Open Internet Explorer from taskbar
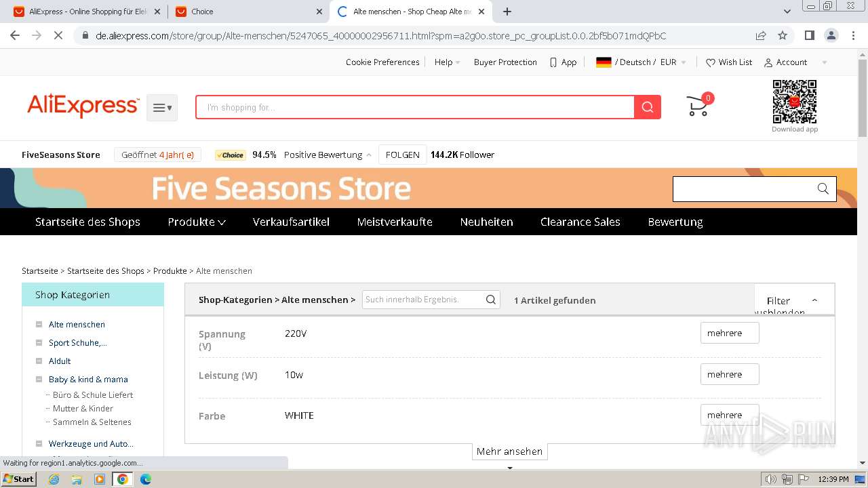This screenshot has height=488, width=868. pos(54,479)
